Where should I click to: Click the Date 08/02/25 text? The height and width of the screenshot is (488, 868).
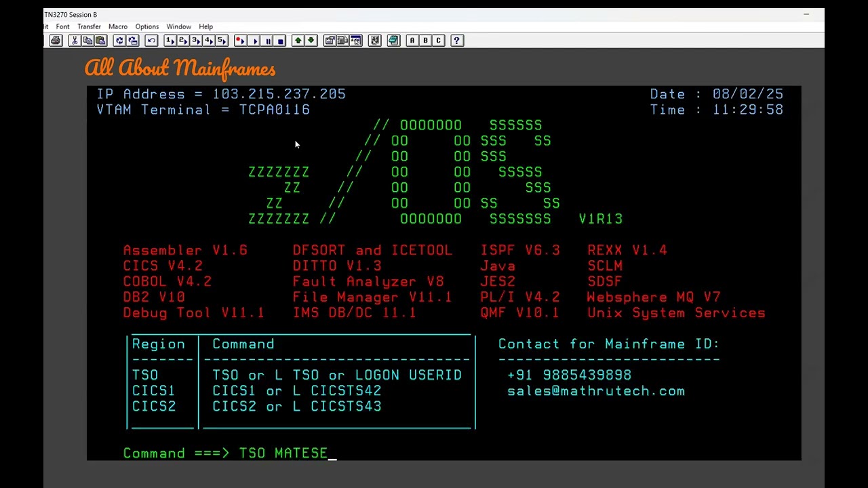tap(717, 94)
